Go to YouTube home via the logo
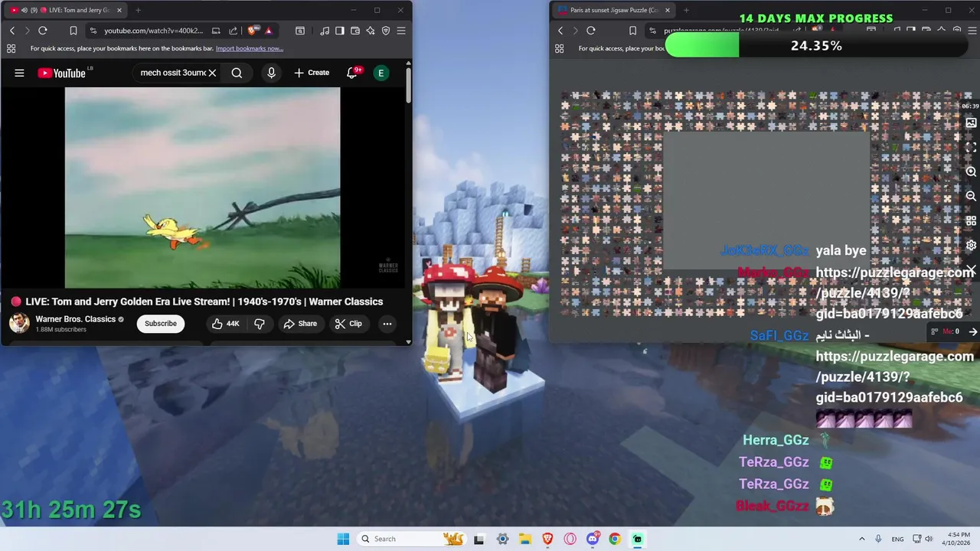 point(62,73)
